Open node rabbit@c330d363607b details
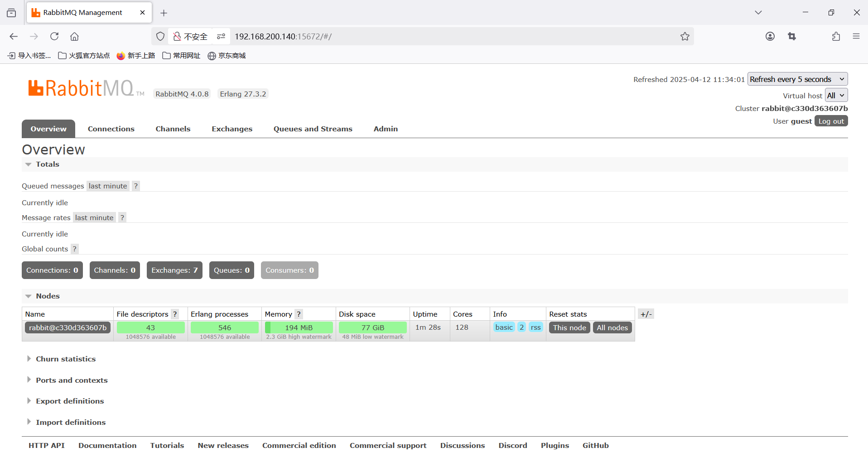This screenshot has height=462, width=868. pyautogui.click(x=68, y=327)
